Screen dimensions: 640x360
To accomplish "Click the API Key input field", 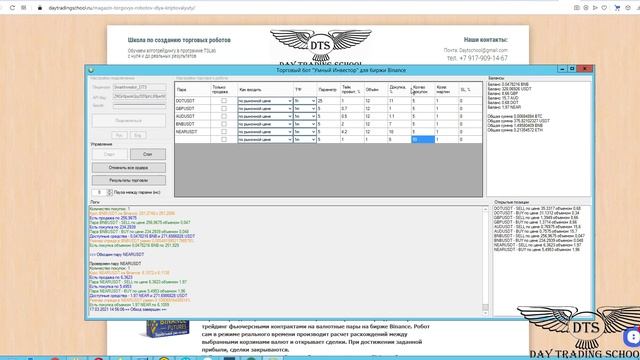I will click(x=140, y=96).
